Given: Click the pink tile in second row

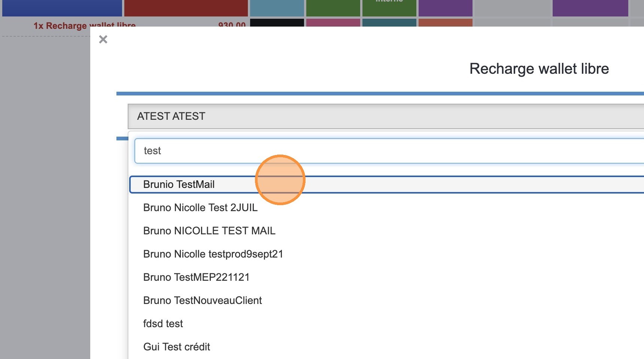Looking at the screenshot, I should click(x=333, y=23).
